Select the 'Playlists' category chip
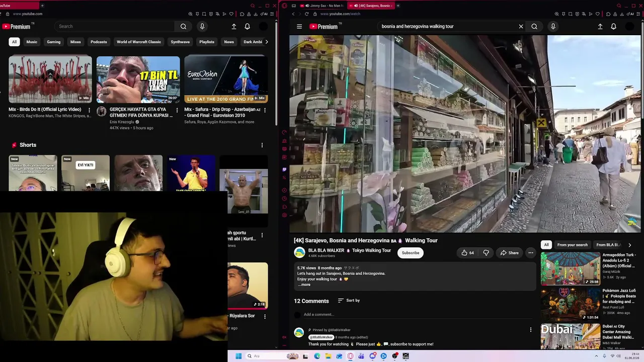Screen dimensions: 644x362 pos(207,42)
